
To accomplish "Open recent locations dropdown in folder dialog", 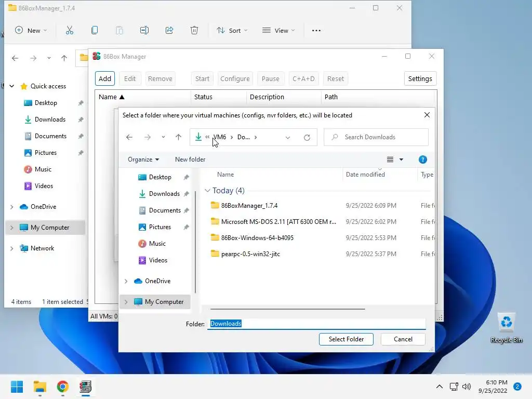I will pos(163,137).
